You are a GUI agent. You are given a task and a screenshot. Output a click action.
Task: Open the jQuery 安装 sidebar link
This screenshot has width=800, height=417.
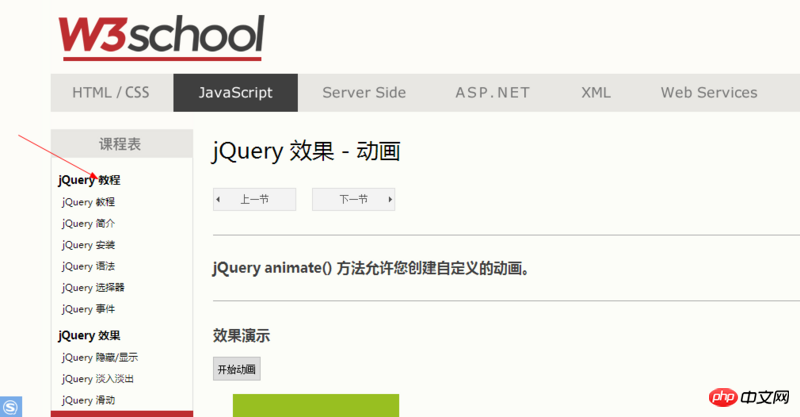click(88, 245)
